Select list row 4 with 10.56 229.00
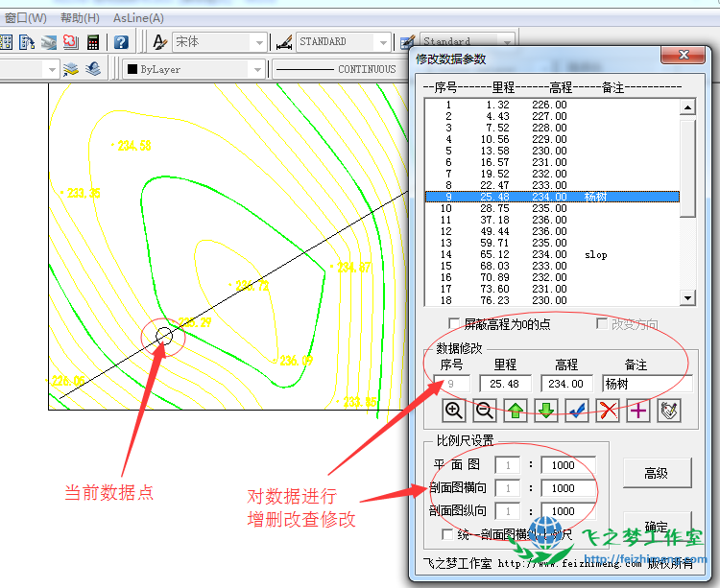The image size is (720, 588). 552,139
